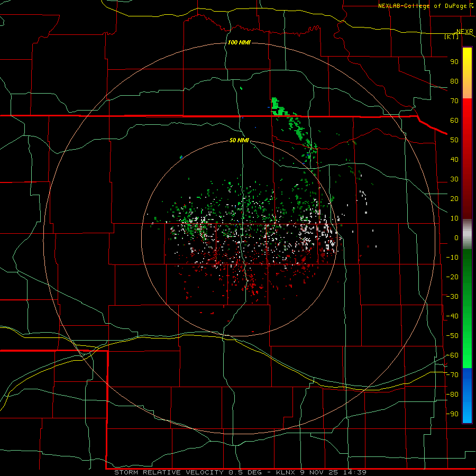Click the positive 10 value on the scale
The height and width of the screenshot is (476, 476).
454,218
